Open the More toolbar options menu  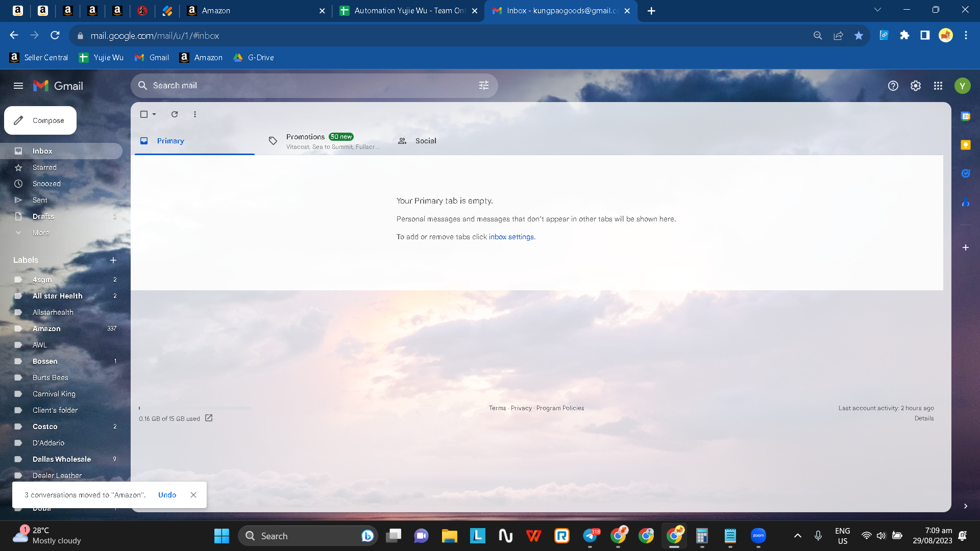pyautogui.click(x=195, y=114)
